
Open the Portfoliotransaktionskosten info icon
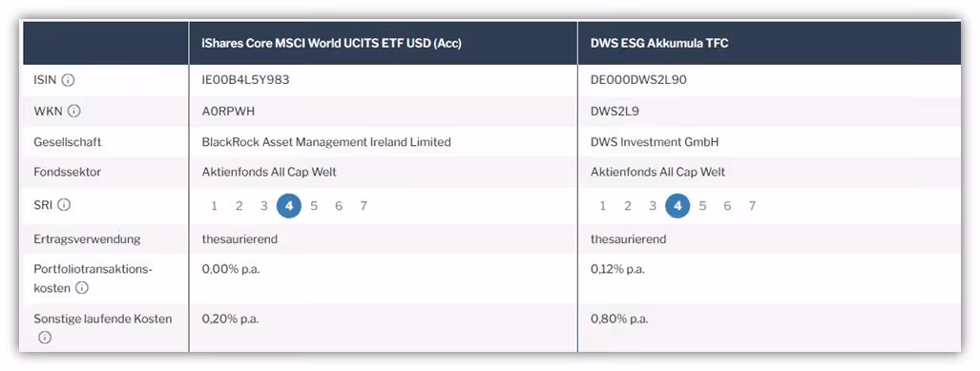(82, 289)
